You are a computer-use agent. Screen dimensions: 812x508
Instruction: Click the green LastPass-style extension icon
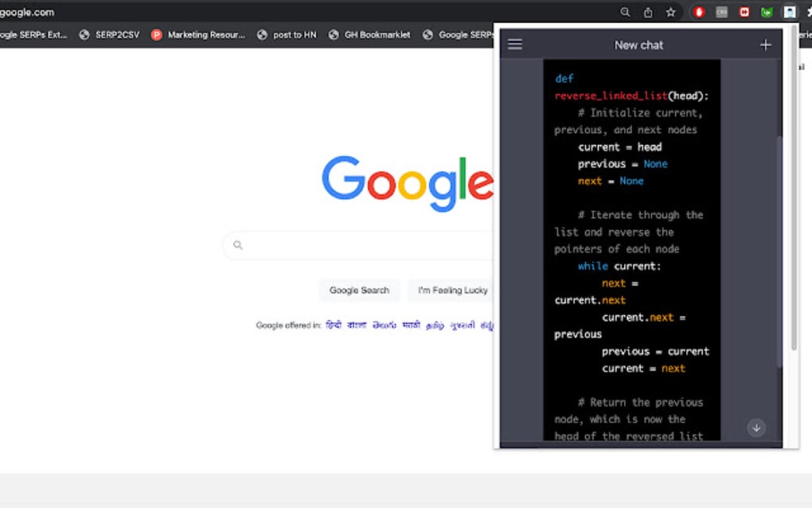point(767,12)
